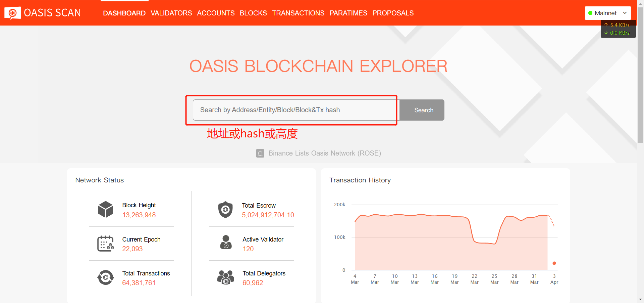Switch to the PARATIMES page
The width and height of the screenshot is (644, 303).
348,13
